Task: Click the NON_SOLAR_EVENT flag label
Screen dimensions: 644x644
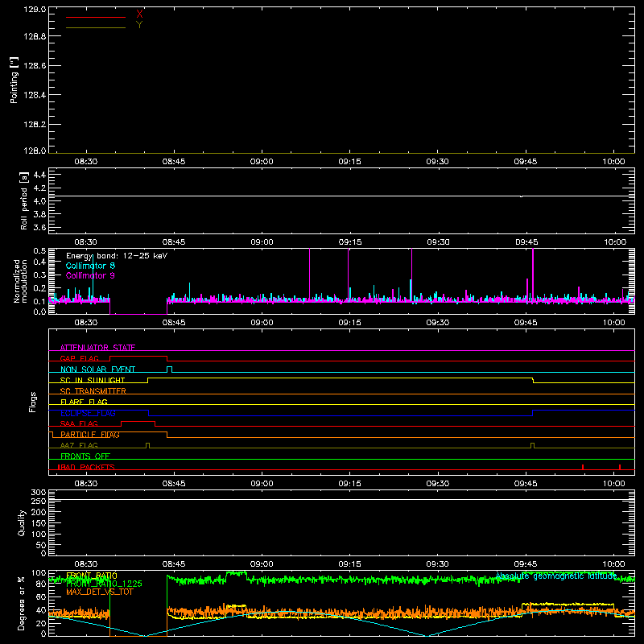Action: [97, 369]
